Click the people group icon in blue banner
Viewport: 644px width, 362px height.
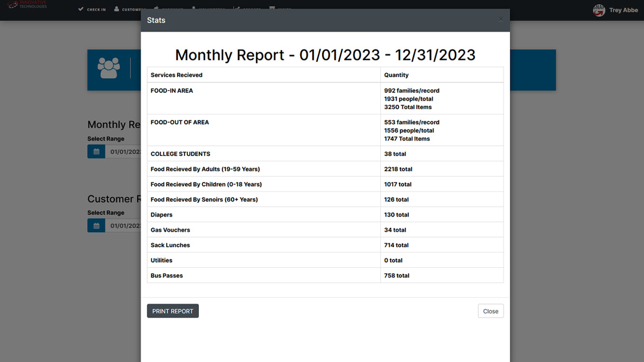point(109,68)
